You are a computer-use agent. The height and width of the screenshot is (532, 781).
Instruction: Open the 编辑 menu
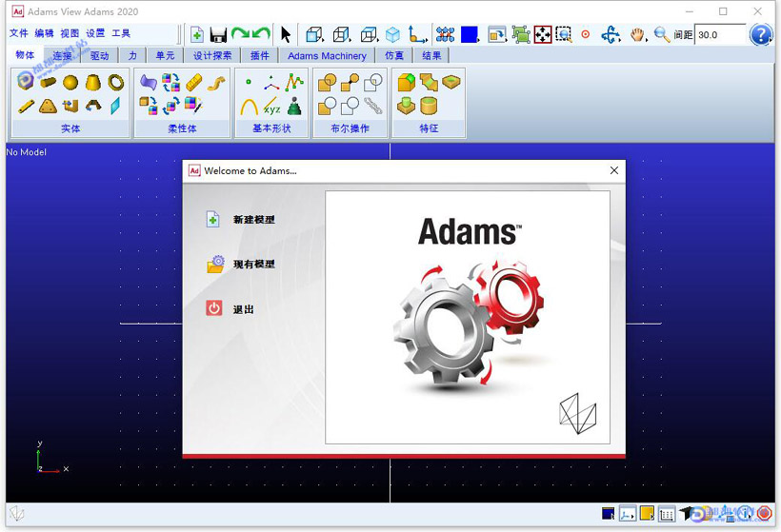click(45, 33)
